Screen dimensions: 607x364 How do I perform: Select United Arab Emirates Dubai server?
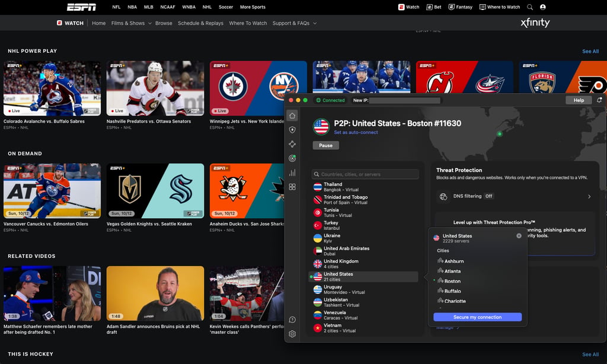pos(364,251)
